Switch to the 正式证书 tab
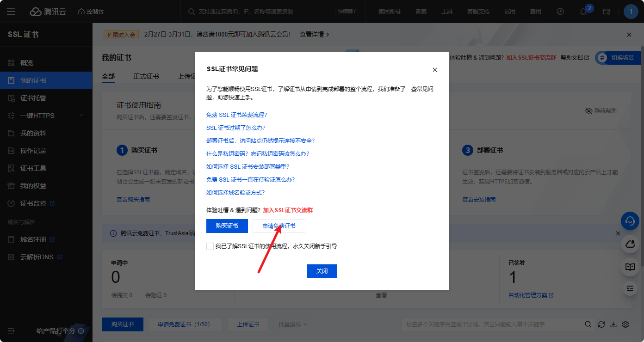Screen dimensions: 644x342 (146, 76)
